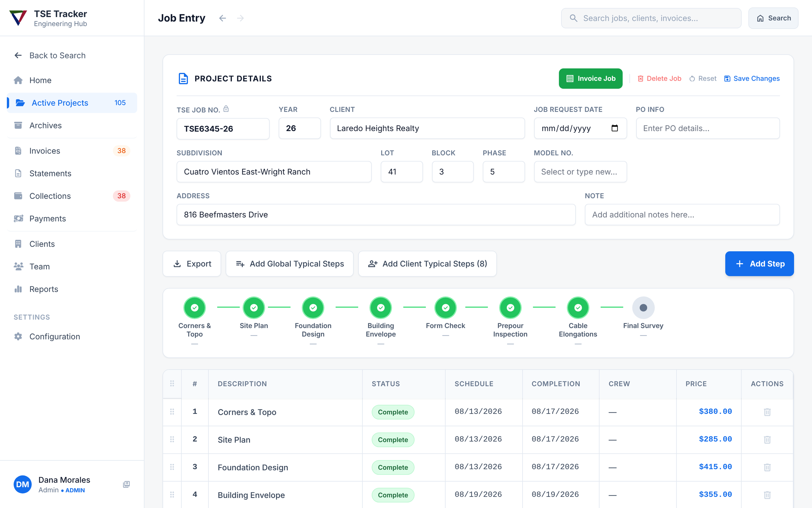
Task: Click the back arrow next to Job Entry
Action: tap(222, 18)
